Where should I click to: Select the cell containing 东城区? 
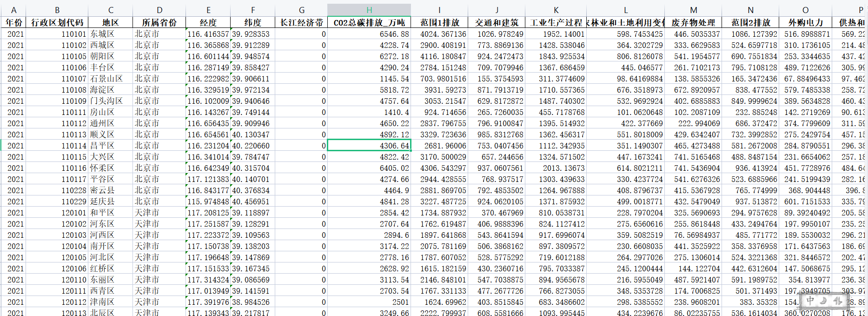pyautogui.click(x=111, y=34)
